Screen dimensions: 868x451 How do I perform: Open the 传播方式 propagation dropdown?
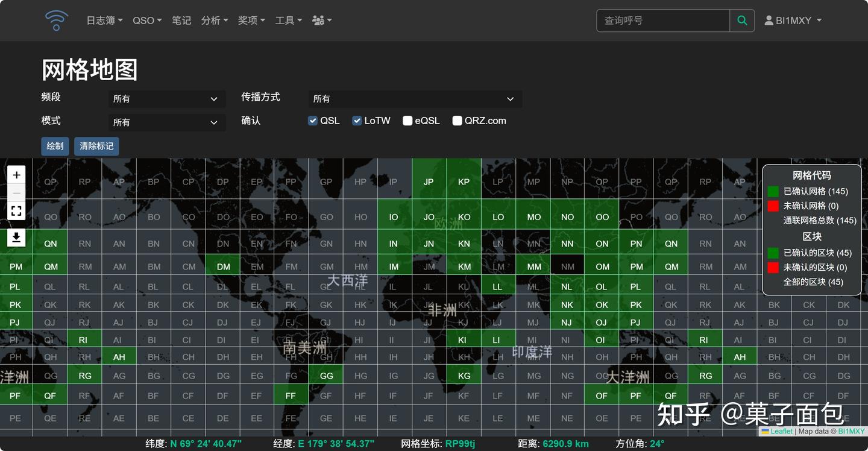point(415,99)
